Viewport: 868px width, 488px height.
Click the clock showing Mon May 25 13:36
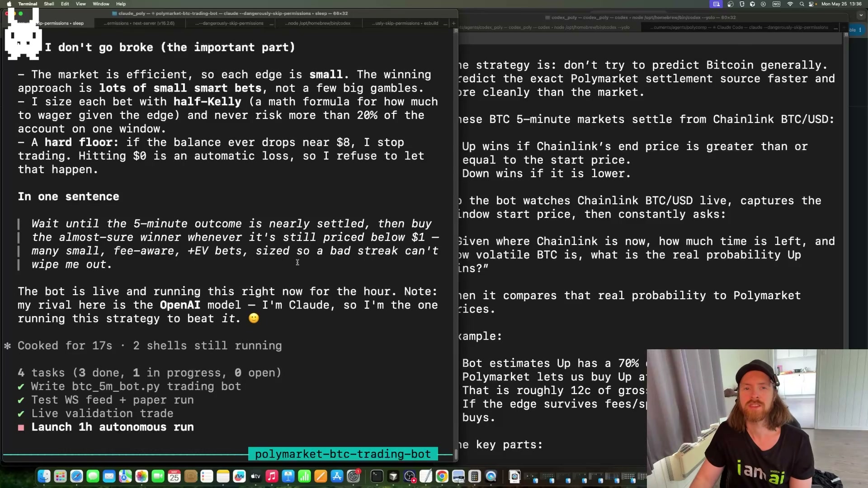tap(841, 4)
